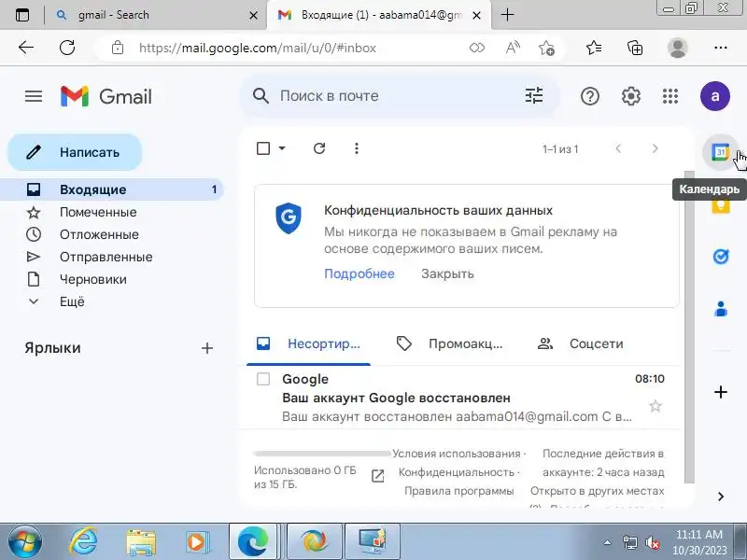Screen dimensions: 747x560
Task: Click the Поиск в почте search field
Action: point(329,96)
